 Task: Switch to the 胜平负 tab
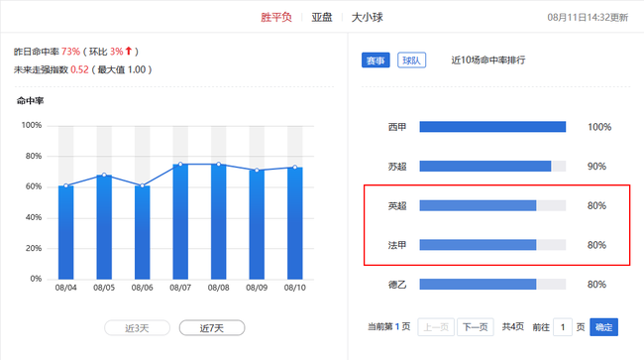[276, 17]
